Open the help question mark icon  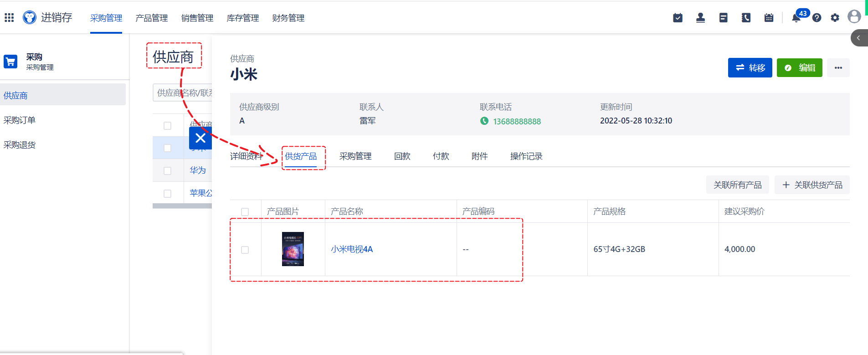817,18
